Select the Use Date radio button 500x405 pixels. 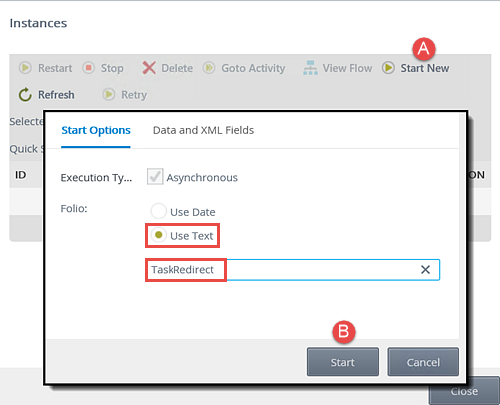point(158,211)
